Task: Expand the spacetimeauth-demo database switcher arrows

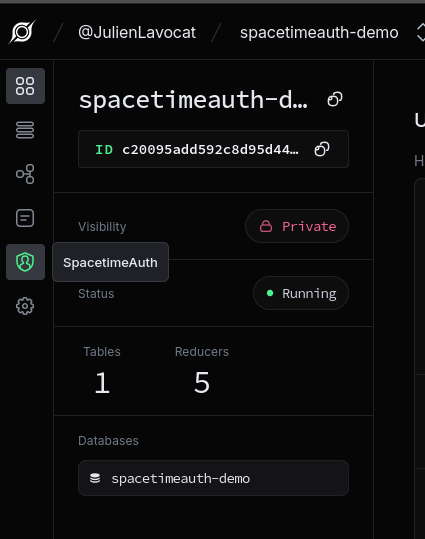Action: coord(421,33)
